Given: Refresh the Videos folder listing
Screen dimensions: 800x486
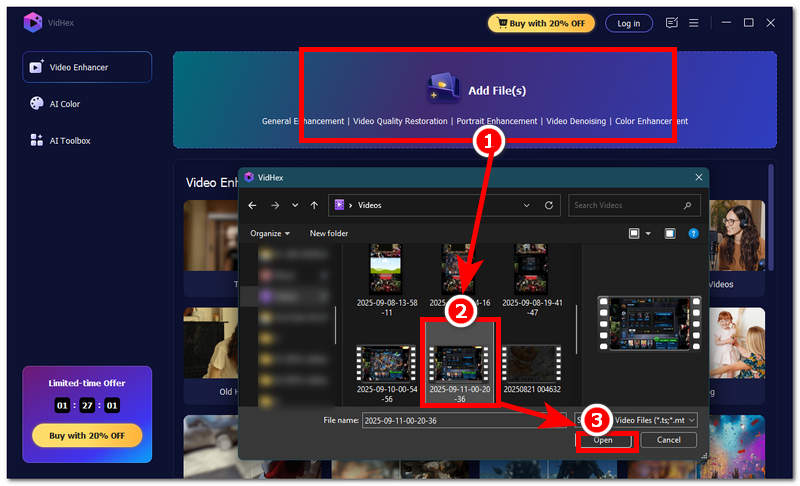Looking at the screenshot, I should coord(549,205).
